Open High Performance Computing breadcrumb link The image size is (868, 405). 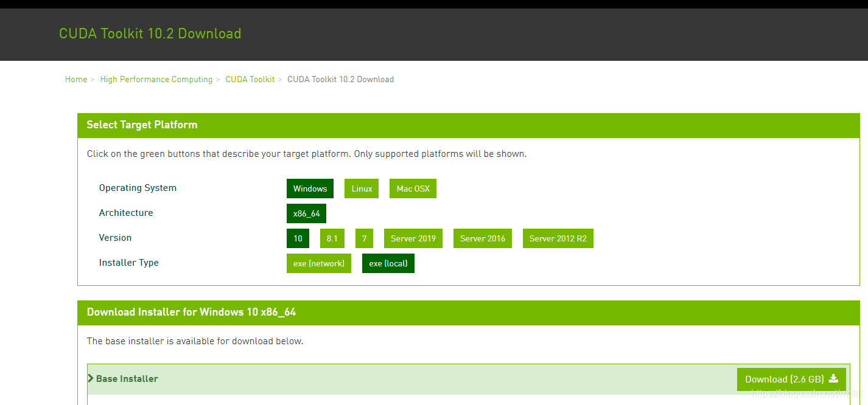(x=156, y=79)
